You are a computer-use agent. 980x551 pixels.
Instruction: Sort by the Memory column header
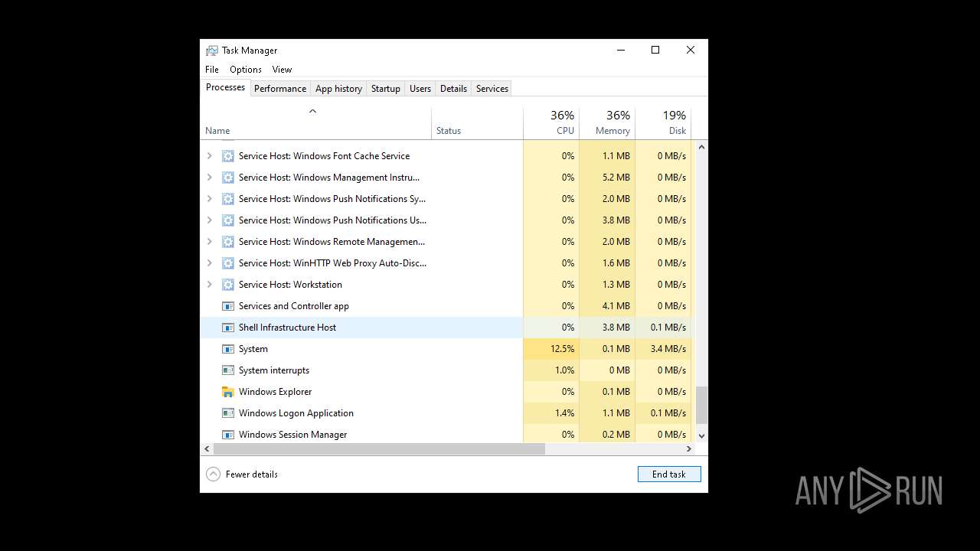pos(607,122)
